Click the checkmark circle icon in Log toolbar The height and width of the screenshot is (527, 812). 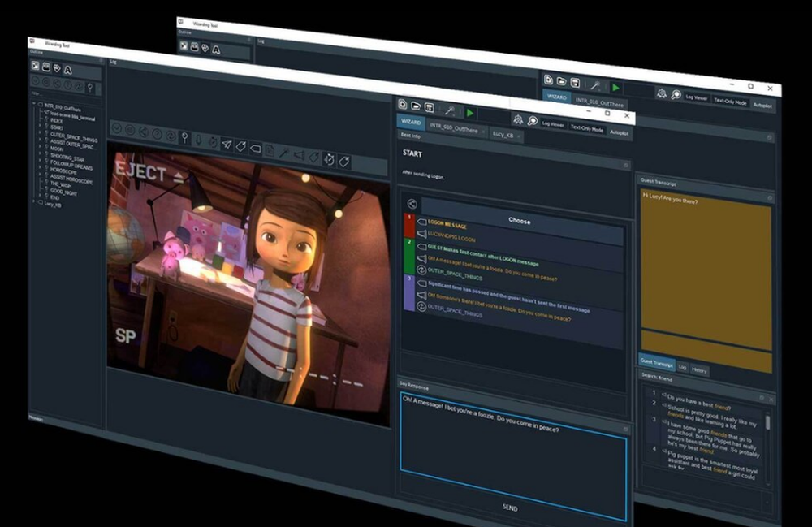coord(117,127)
